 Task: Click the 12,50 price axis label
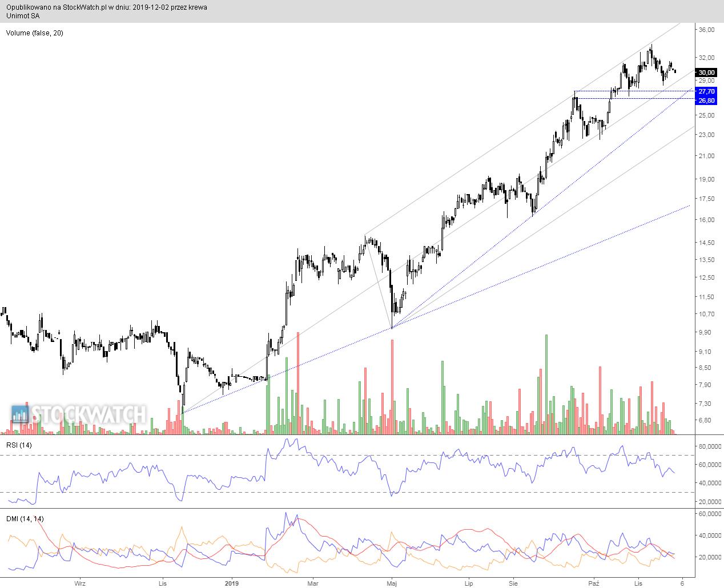[707, 277]
